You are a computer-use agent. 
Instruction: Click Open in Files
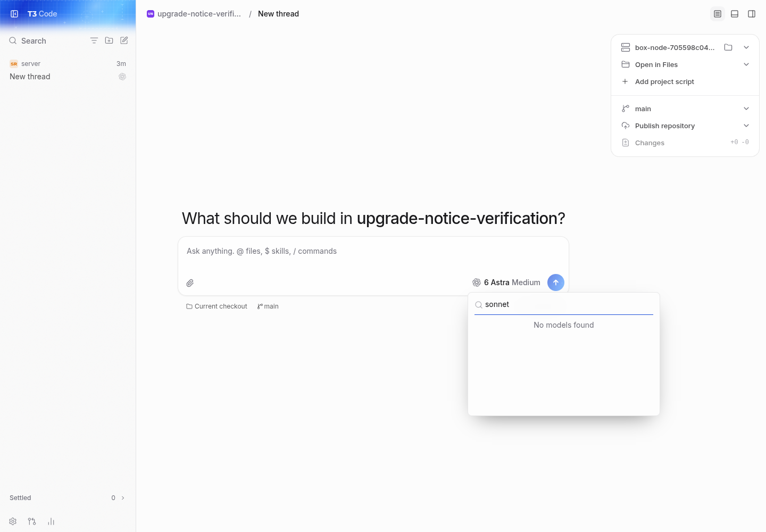[656, 64]
